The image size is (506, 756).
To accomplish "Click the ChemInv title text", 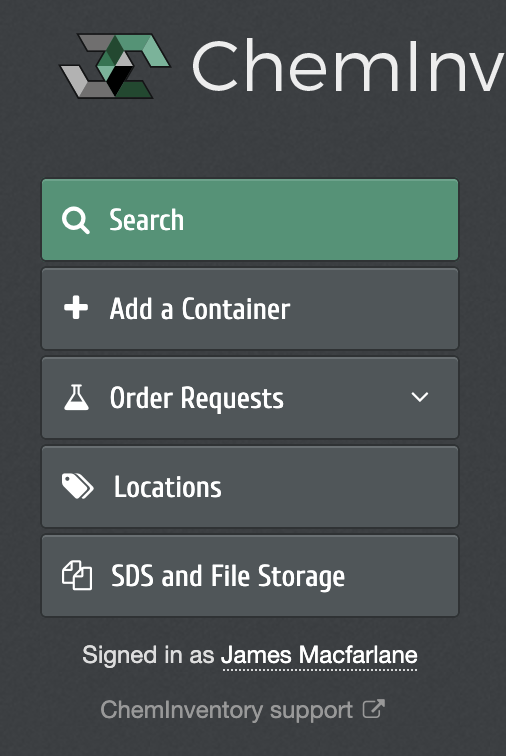I will (x=348, y=66).
